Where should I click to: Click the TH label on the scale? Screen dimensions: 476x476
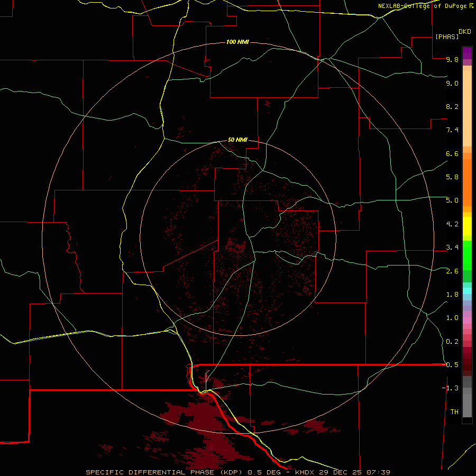click(454, 411)
